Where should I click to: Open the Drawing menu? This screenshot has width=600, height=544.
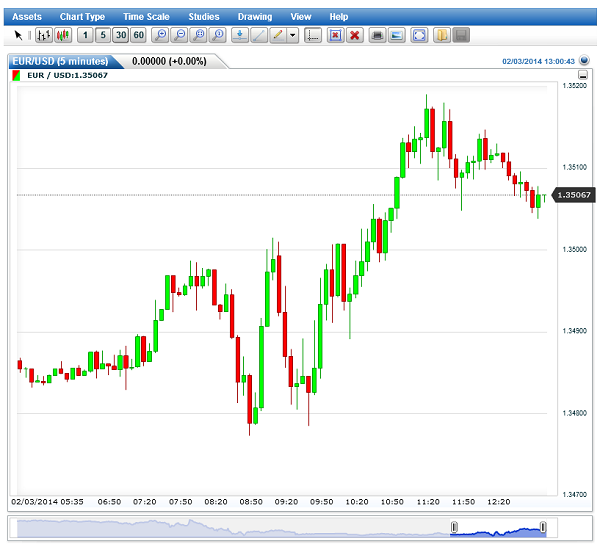[255, 17]
